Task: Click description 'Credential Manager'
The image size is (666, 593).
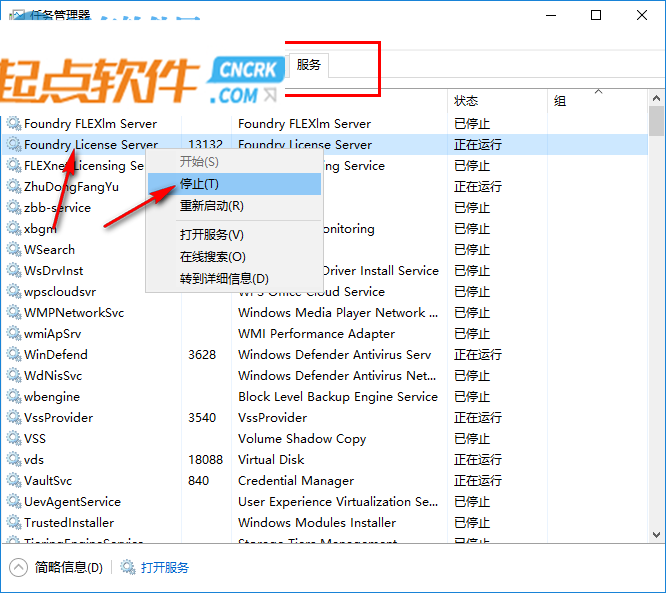Action: click(x=296, y=481)
